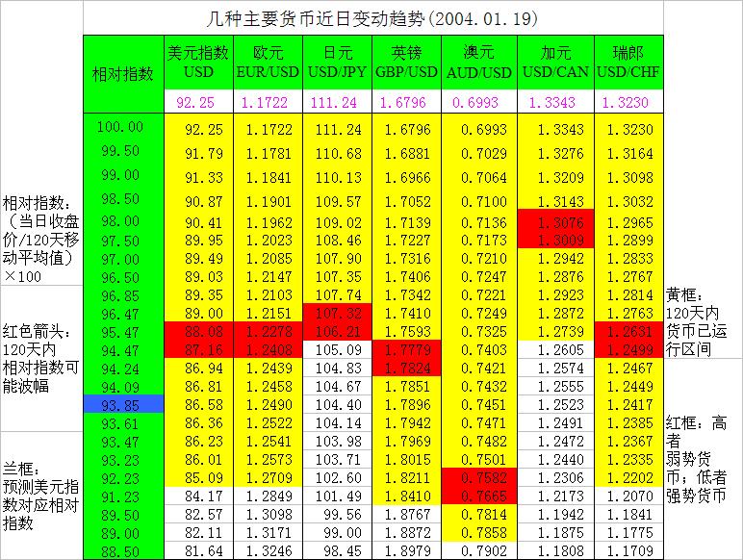Image resolution: width=743 pixels, height=560 pixels.
Task: Select the magenta 111.24 value below USD/JPY
Action: click(x=337, y=102)
